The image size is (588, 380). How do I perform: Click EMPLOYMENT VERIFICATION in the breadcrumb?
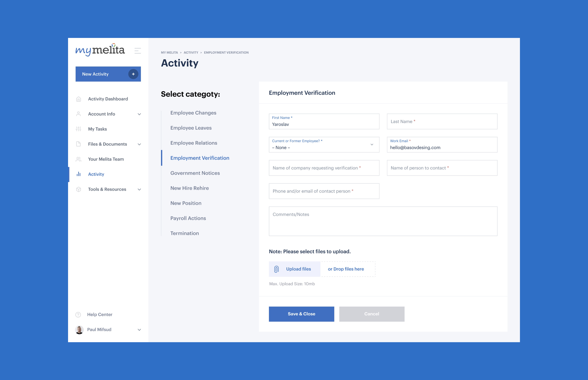(x=226, y=53)
